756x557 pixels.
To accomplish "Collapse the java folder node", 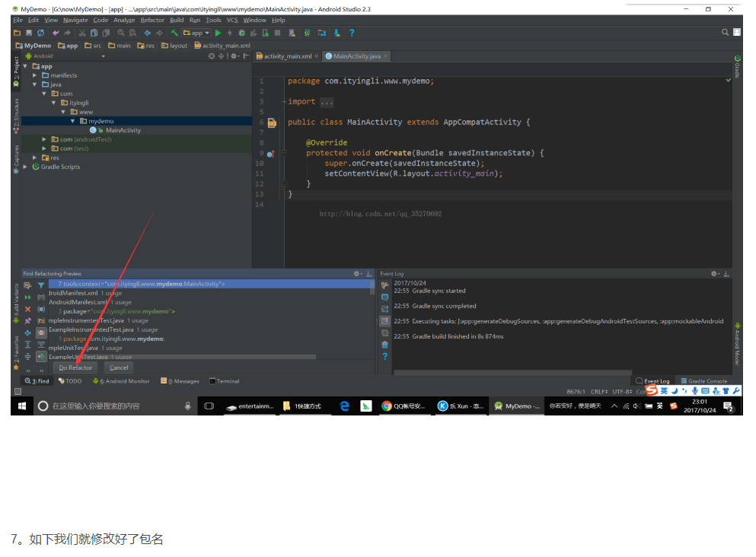I will coord(35,84).
